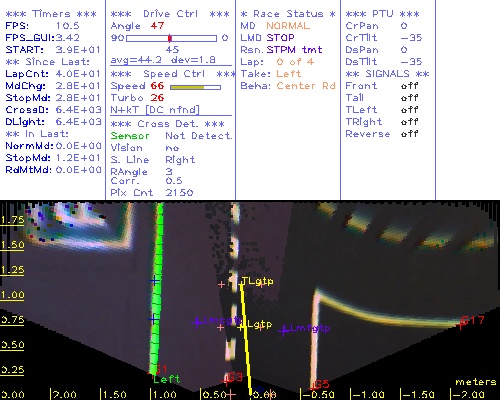Click the N+kT [DC nfnd] text
This screenshot has width=500, height=400.
pos(155,110)
